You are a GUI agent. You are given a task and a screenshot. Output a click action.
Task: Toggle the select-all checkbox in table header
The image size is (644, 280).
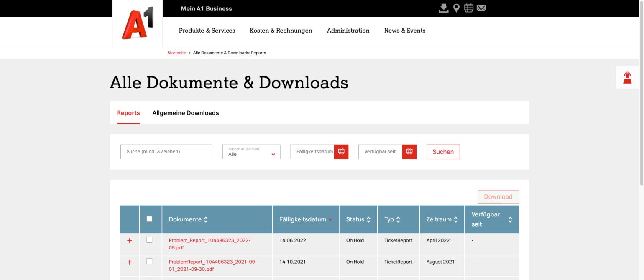point(150,219)
